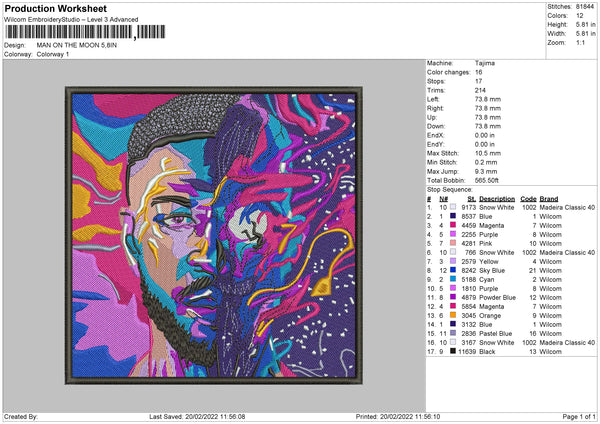Click the 'Powder Blue' description in stop 11

[497, 298]
